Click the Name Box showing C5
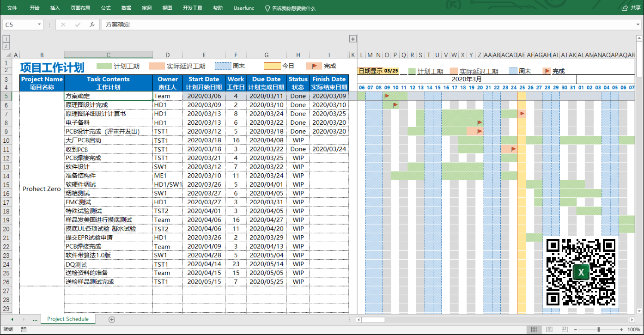This screenshot has width=644, height=335. click(x=19, y=24)
